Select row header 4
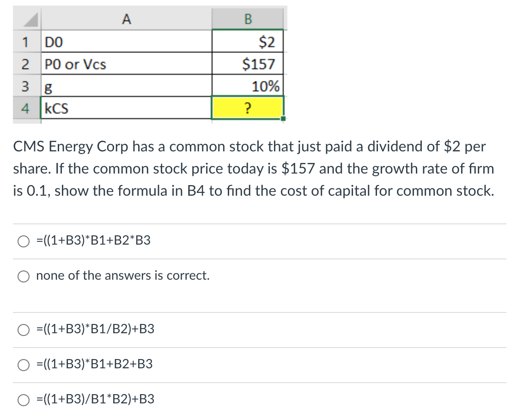This screenshot has width=511, height=420. [25, 108]
